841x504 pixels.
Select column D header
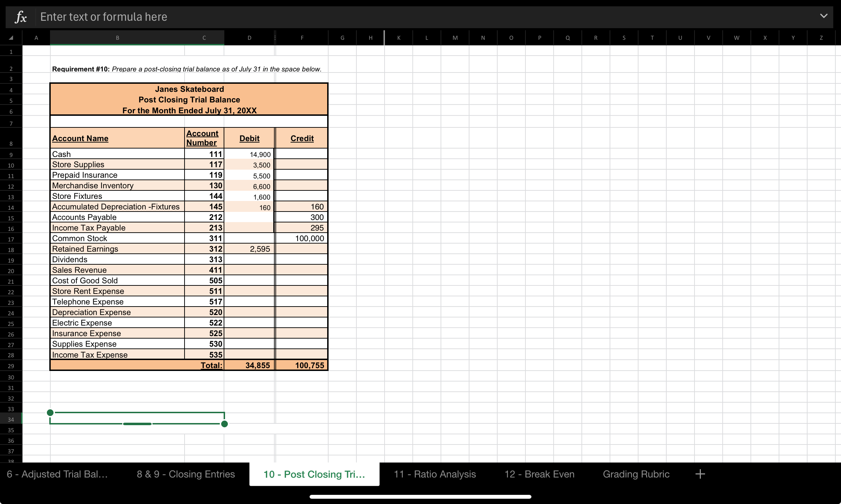pos(249,38)
